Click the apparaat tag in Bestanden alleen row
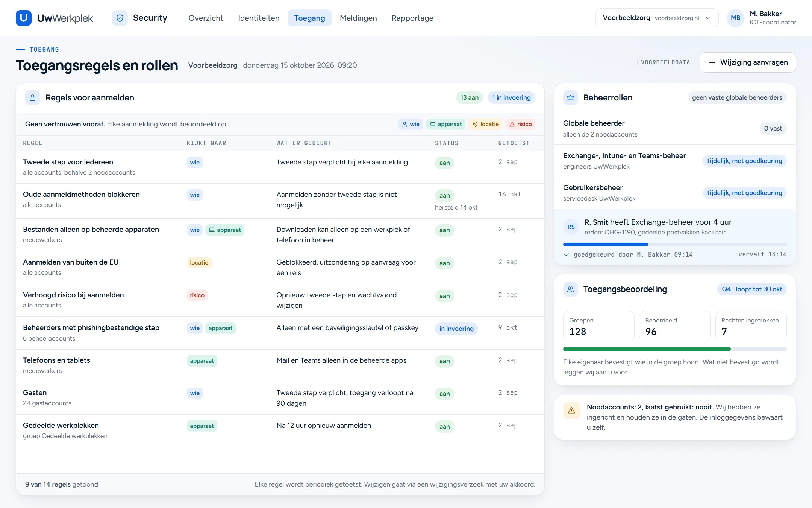812x508 pixels. 225,230
